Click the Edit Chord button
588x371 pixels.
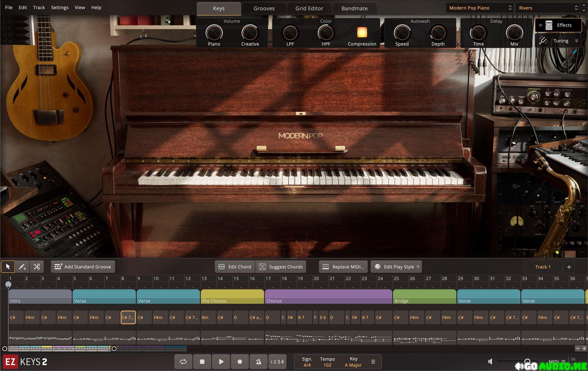pos(235,267)
